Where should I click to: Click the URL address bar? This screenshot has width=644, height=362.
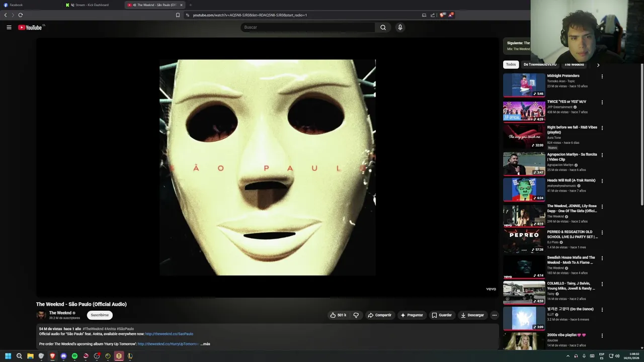[302, 15]
